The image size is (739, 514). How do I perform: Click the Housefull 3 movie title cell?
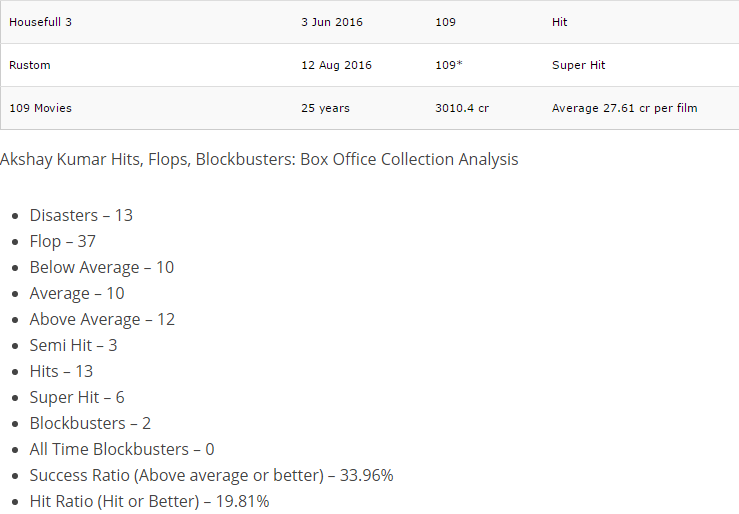[40, 22]
